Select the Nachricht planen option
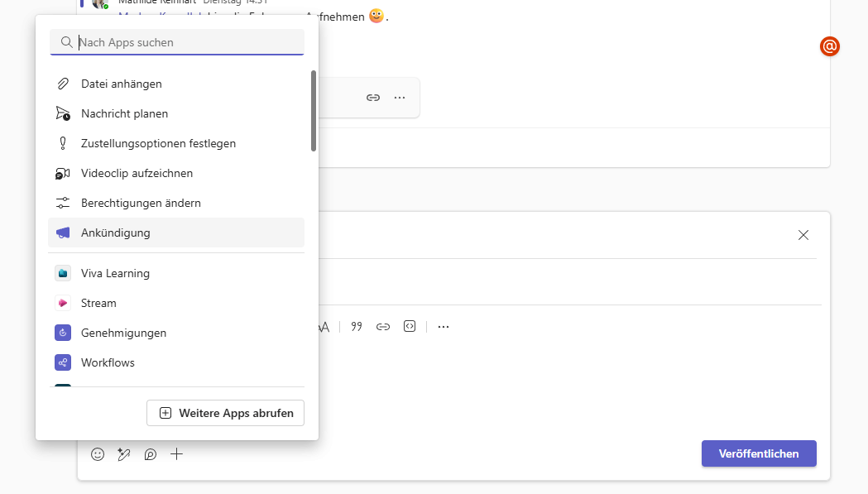 pyautogui.click(x=124, y=113)
